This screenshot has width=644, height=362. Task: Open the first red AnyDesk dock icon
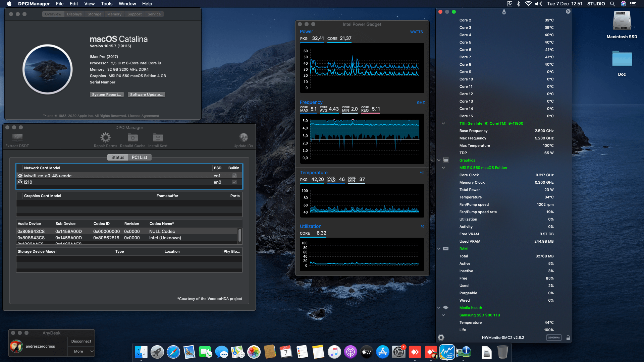click(415, 352)
